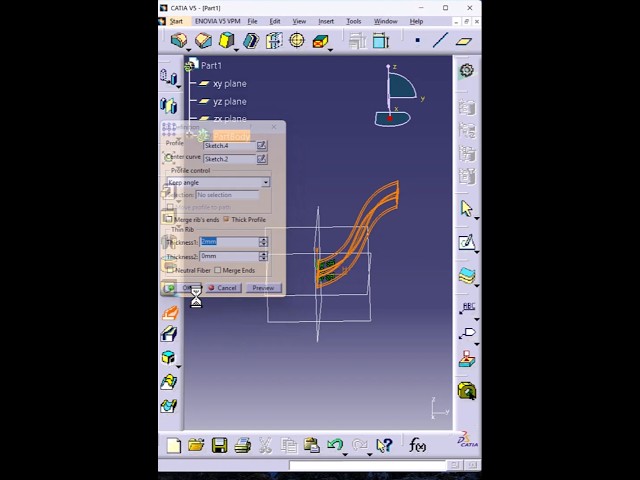Expand the Select tool flyout arrow
This screenshot has width=640, height=480.
[x=476, y=219]
